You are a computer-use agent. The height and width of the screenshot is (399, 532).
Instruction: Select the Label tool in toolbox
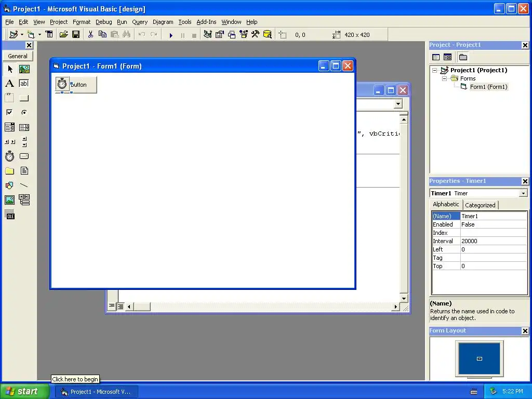point(10,84)
